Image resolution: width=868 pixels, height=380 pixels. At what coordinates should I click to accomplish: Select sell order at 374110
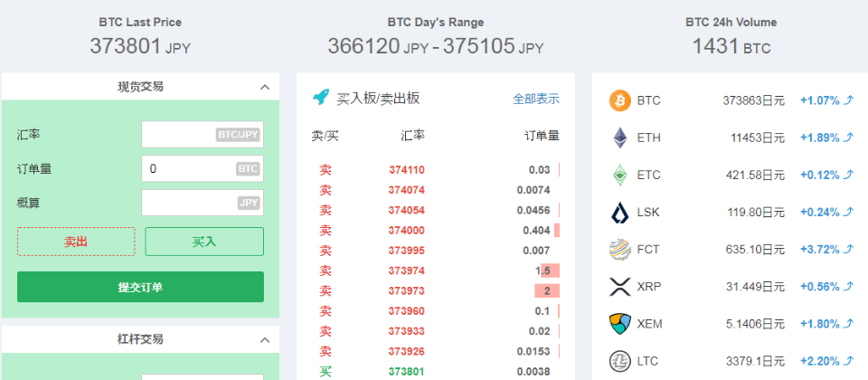pyautogui.click(x=436, y=170)
